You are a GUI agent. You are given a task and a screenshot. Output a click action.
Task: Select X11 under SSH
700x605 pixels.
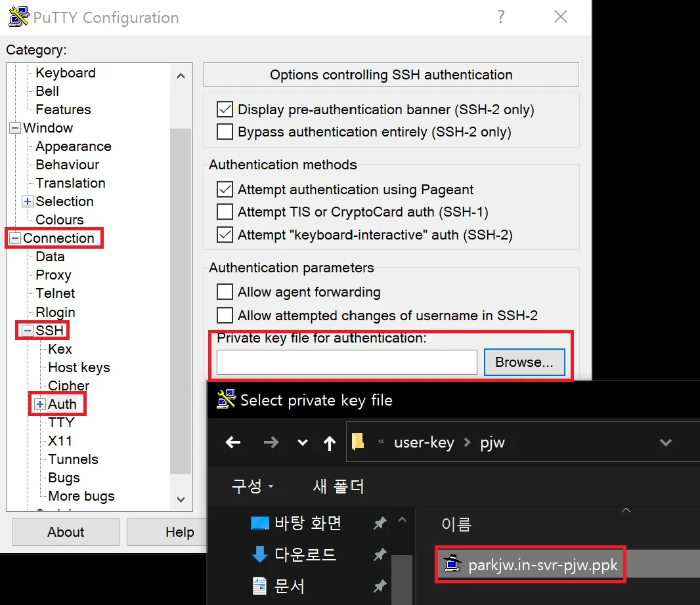pyautogui.click(x=60, y=441)
